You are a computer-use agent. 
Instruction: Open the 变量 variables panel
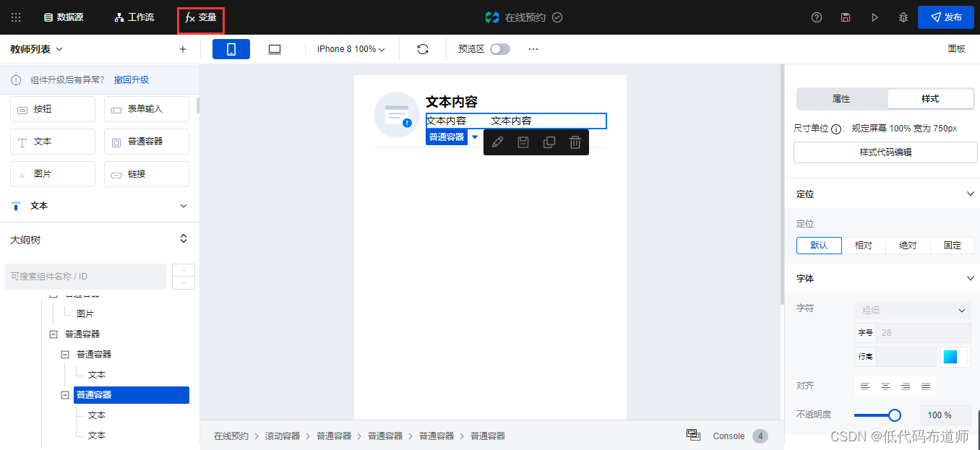(201, 17)
